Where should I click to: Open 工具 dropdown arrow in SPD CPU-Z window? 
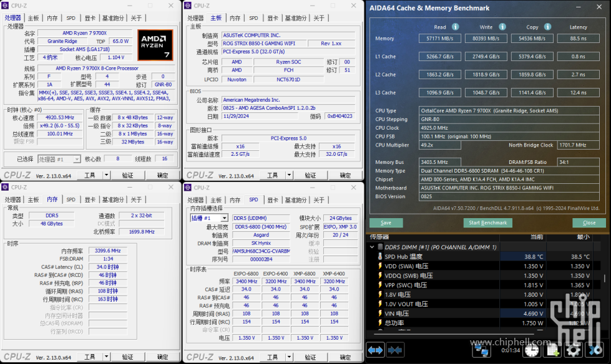tap(289, 357)
